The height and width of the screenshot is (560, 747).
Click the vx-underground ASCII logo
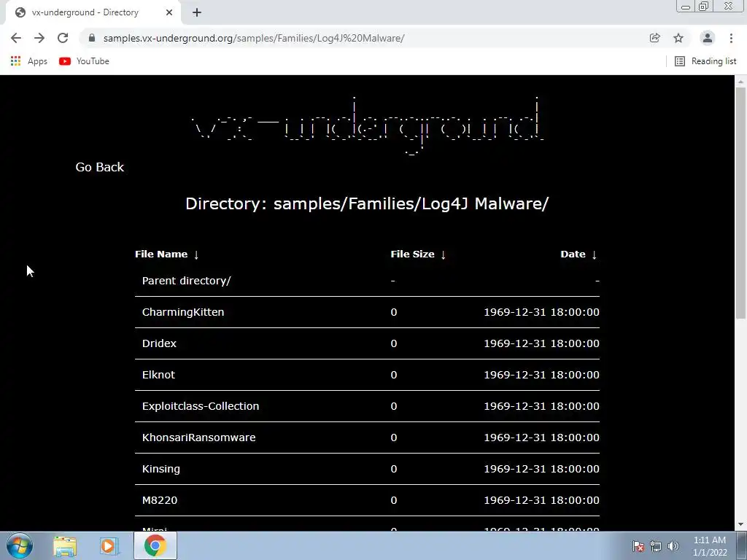[x=367, y=126]
